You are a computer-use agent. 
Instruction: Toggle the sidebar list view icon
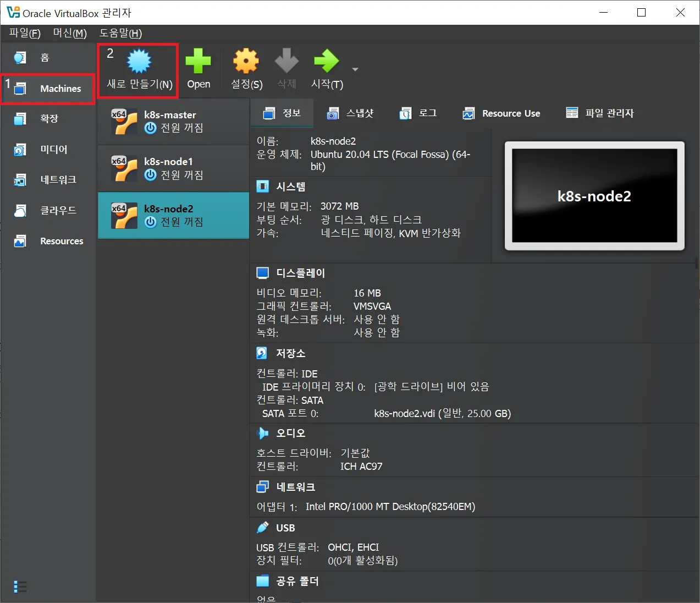point(20,587)
